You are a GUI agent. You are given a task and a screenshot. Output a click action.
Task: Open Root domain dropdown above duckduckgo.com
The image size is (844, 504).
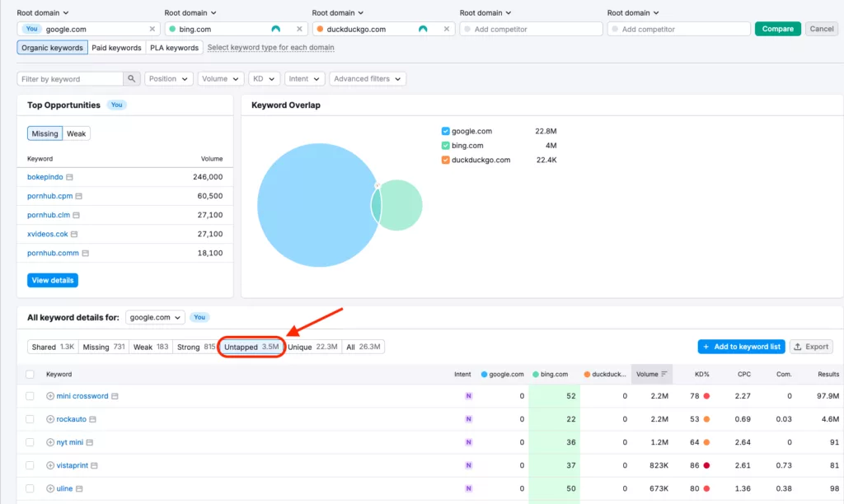(337, 12)
